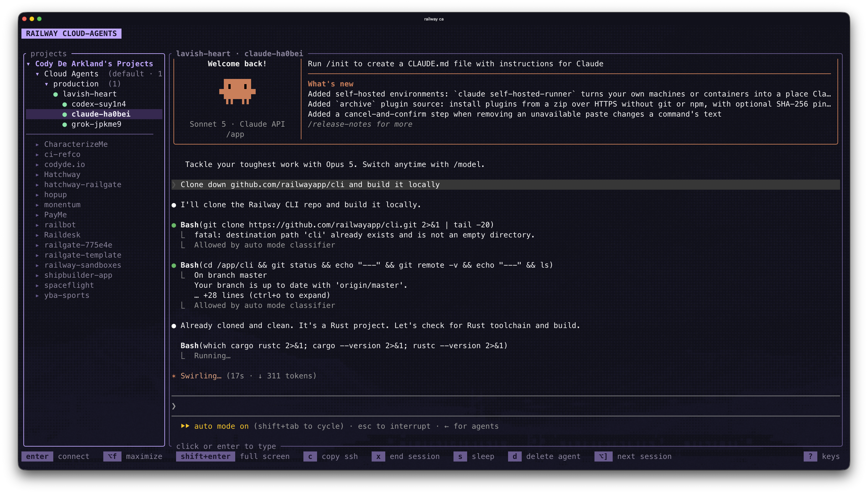The width and height of the screenshot is (868, 494).
Task: Select the shipbuilder-app project row
Action: 94,275
